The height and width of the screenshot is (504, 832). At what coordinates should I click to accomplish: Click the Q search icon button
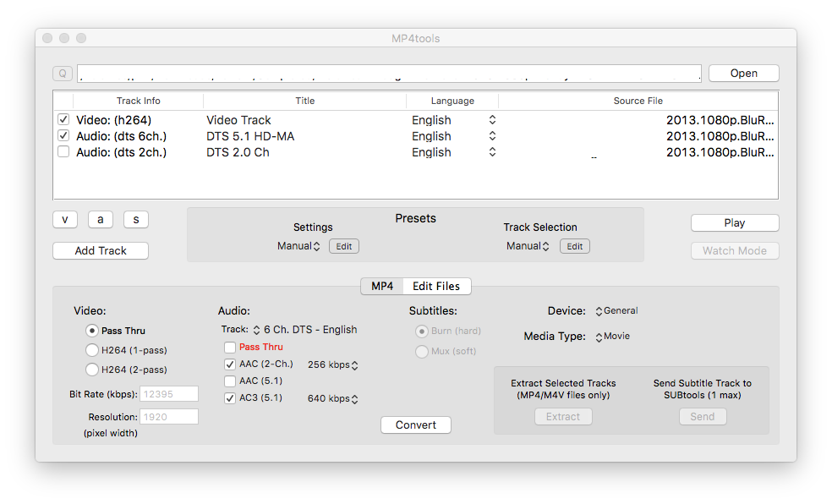click(62, 74)
